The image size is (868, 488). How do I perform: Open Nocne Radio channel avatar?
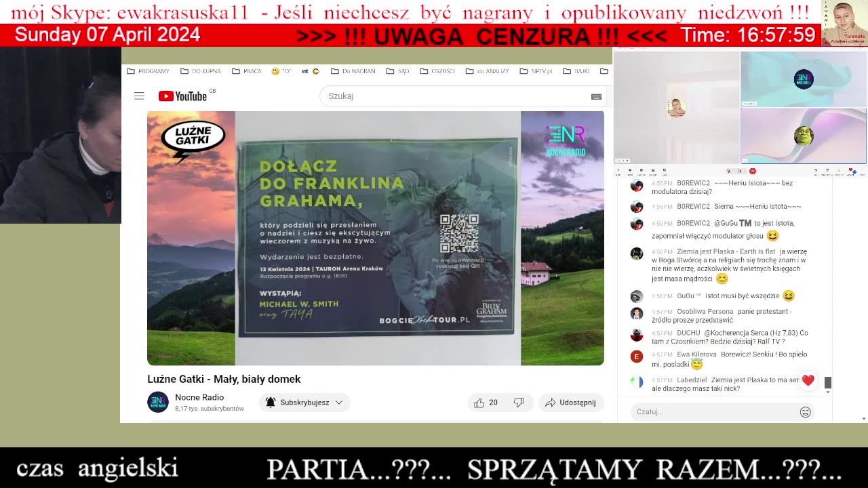coord(158,402)
